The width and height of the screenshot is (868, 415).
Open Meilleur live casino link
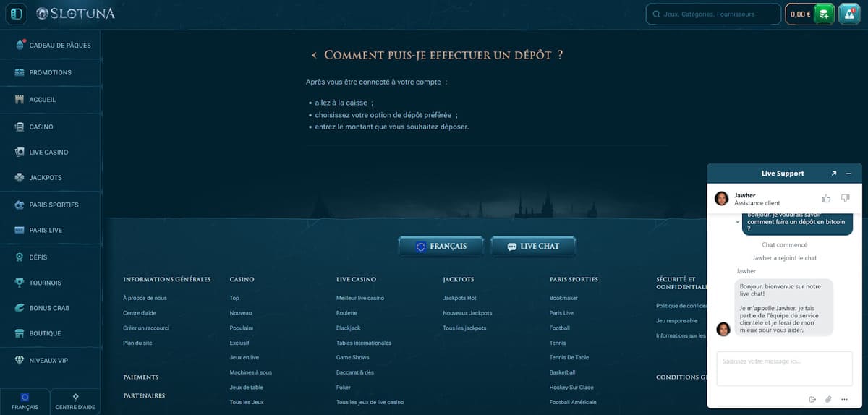(360, 298)
